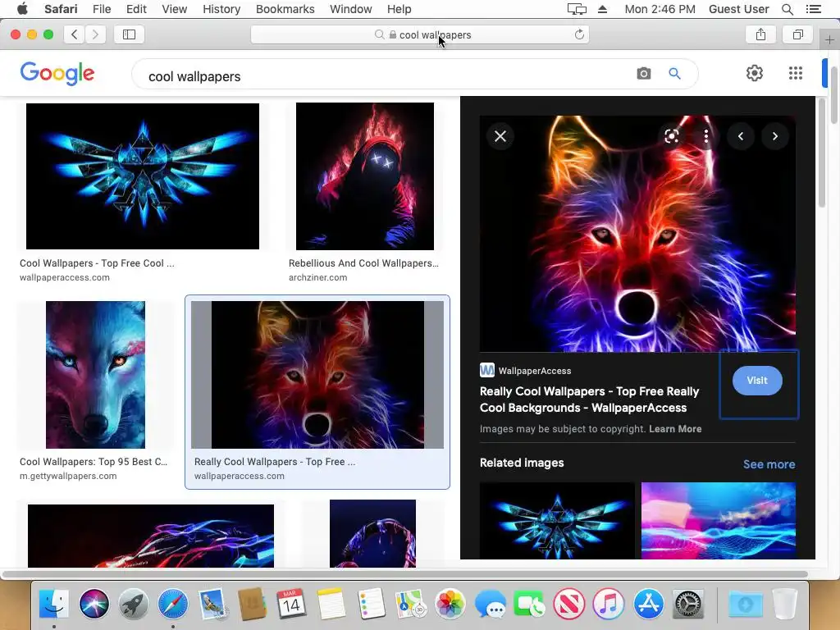The image size is (840, 630).
Task: Go forward with Safari's forward arrow
Action: click(x=95, y=34)
